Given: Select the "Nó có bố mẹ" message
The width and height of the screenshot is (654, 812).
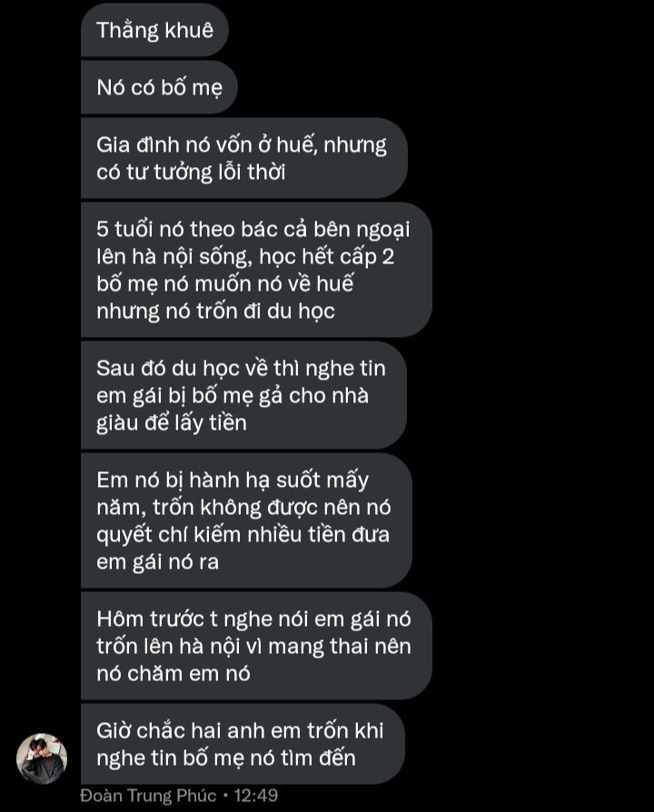Looking at the screenshot, I should [159, 87].
